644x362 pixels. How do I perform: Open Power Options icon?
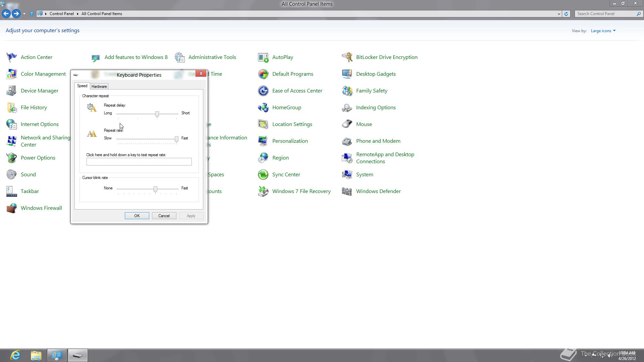pyautogui.click(x=11, y=158)
